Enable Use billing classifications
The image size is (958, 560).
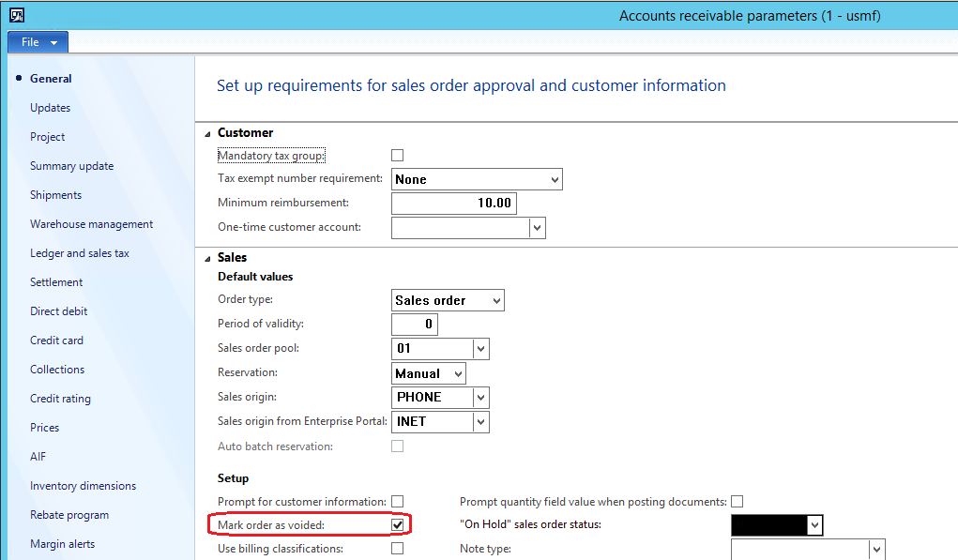[x=397, y=549]
